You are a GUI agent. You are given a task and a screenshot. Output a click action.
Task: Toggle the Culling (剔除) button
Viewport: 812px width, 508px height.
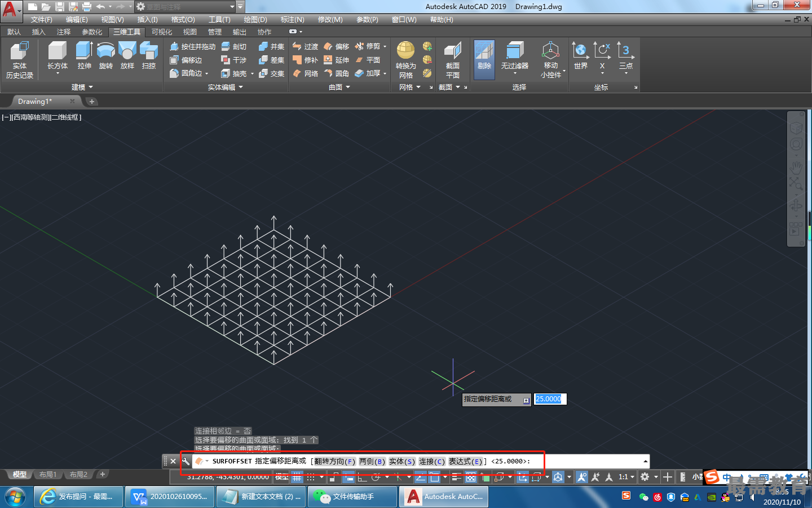pyautogui.click(x=484, y=59)
